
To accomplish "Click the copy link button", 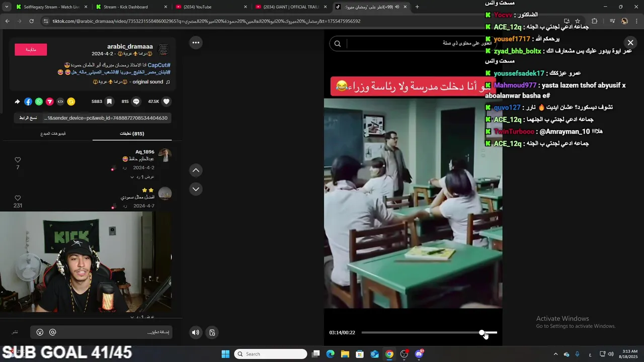I will (x=28, y=118).
